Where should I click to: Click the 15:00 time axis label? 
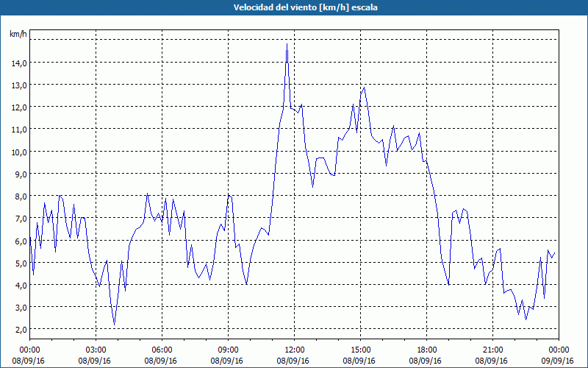(360, 350)
